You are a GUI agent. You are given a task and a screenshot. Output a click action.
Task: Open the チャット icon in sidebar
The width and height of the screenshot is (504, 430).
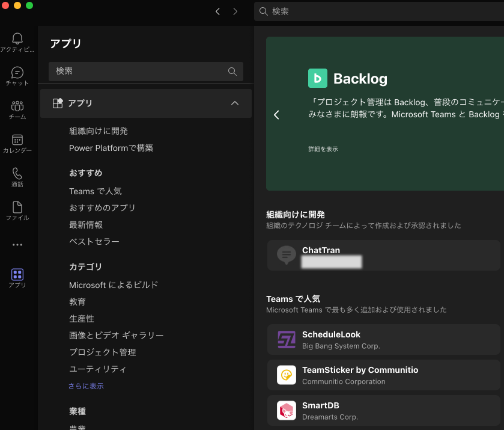click(17, 73)
